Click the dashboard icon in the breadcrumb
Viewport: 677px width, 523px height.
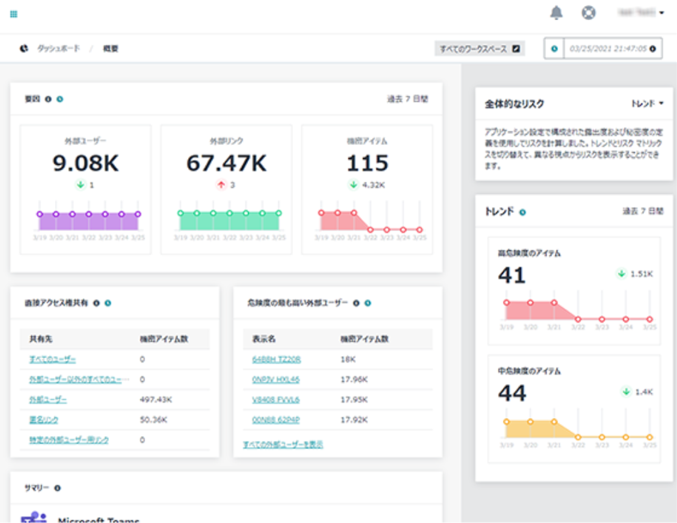(23, 48)
